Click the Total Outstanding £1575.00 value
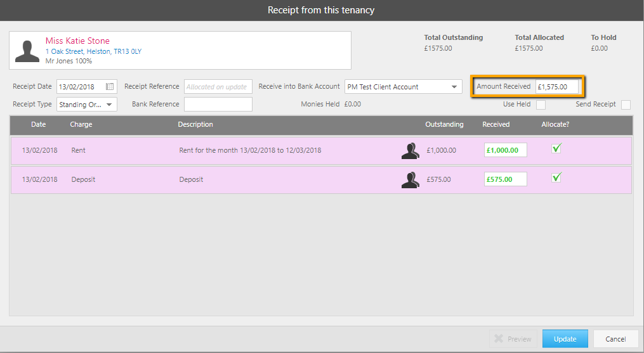Viewport: 644px width, 353px height. click(x=438, y=48)
